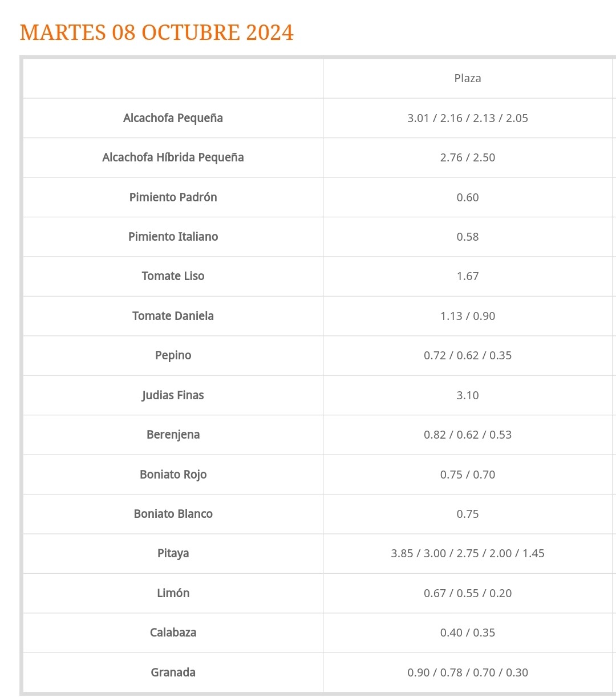Click the Pimiento Padrón row label

(173, 197)
